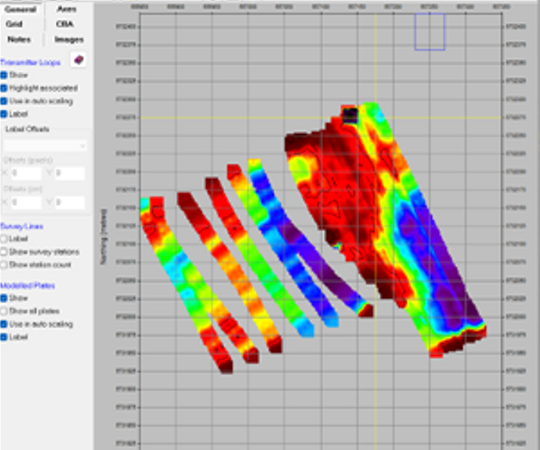
Task: Disable Use in auto scaling for Transmitter Loops
Action: [4, 101]
